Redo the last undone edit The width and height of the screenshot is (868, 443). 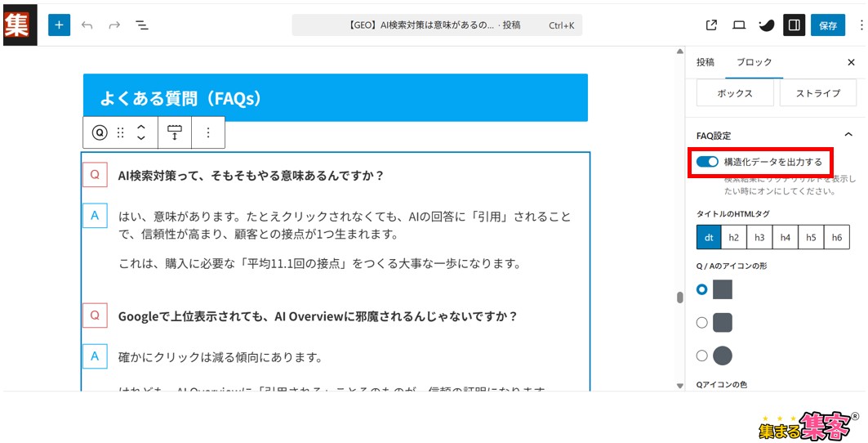coord(114,25)
